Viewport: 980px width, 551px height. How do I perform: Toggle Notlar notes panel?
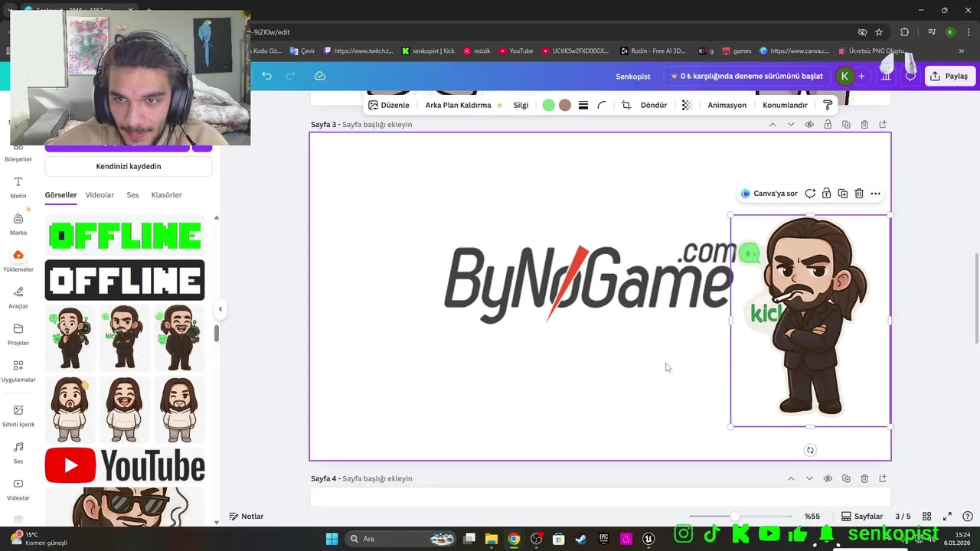click(246, 517)
